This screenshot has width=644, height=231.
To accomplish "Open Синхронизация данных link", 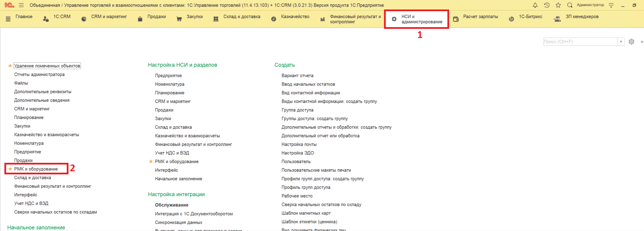I will pyautogui.click(x=179, y=223).
